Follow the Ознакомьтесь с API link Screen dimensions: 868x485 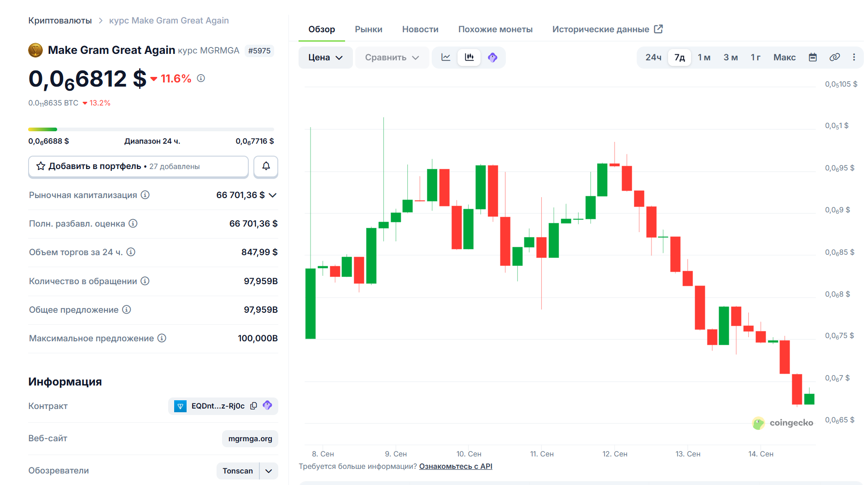point(456,466)
